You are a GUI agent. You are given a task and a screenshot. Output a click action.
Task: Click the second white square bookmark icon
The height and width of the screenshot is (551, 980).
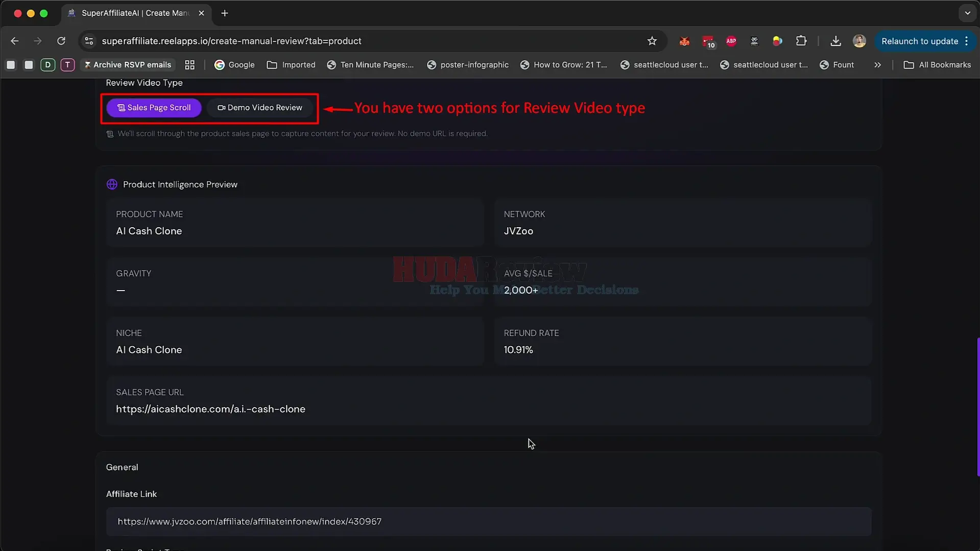click(x=29, y=65)
